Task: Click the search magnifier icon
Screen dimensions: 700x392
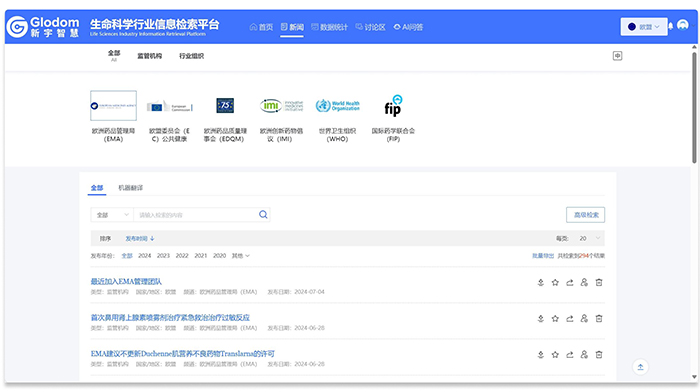Action: pyautogui.click(x=263, y=215)
